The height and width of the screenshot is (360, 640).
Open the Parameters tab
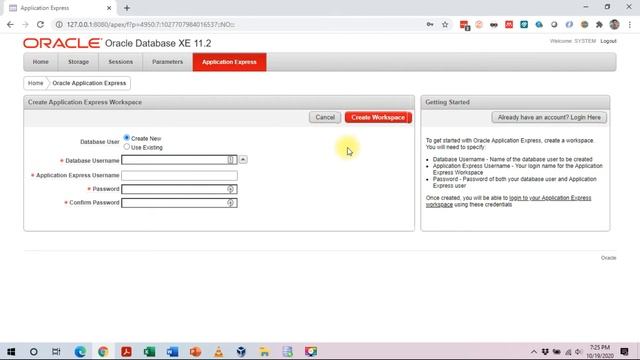[167, 62]
